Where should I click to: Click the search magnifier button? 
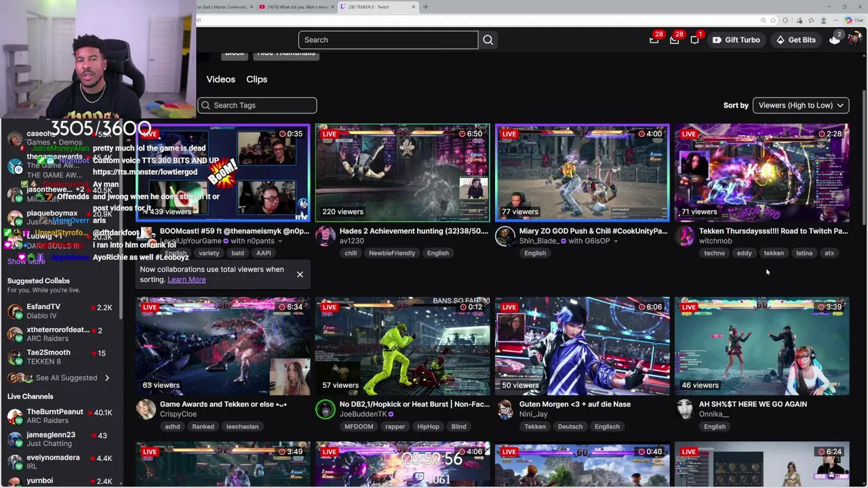[488, 40]
